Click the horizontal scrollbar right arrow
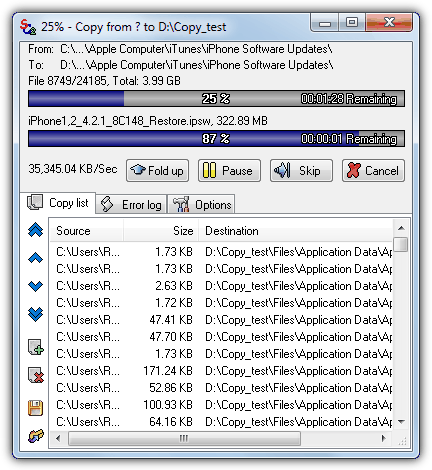Screen dimensions: 432x470 pyautogui.click(x=384, y=438)
